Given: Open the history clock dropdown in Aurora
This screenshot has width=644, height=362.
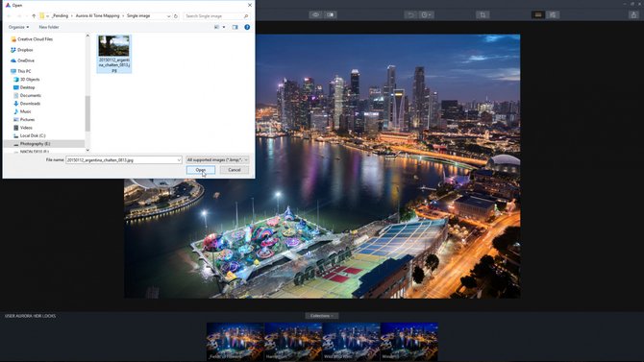Looking at the screenshot, I should click(x=426, y=14).
